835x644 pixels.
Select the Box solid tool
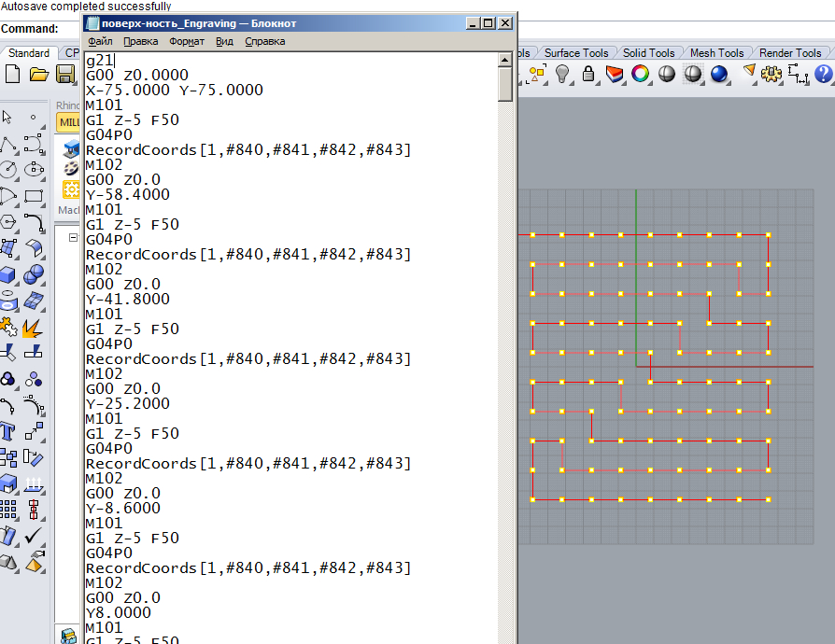[x=8, y=274]
